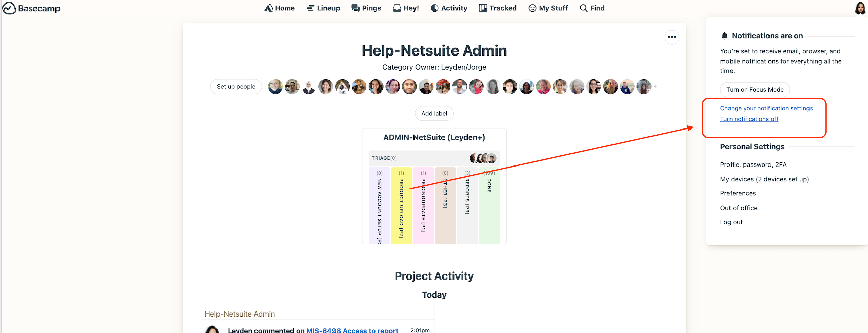Viewport: 868px width, 333px height.
Task: Open My devices (2 devices set up)
Action: [x=764, y=179]
